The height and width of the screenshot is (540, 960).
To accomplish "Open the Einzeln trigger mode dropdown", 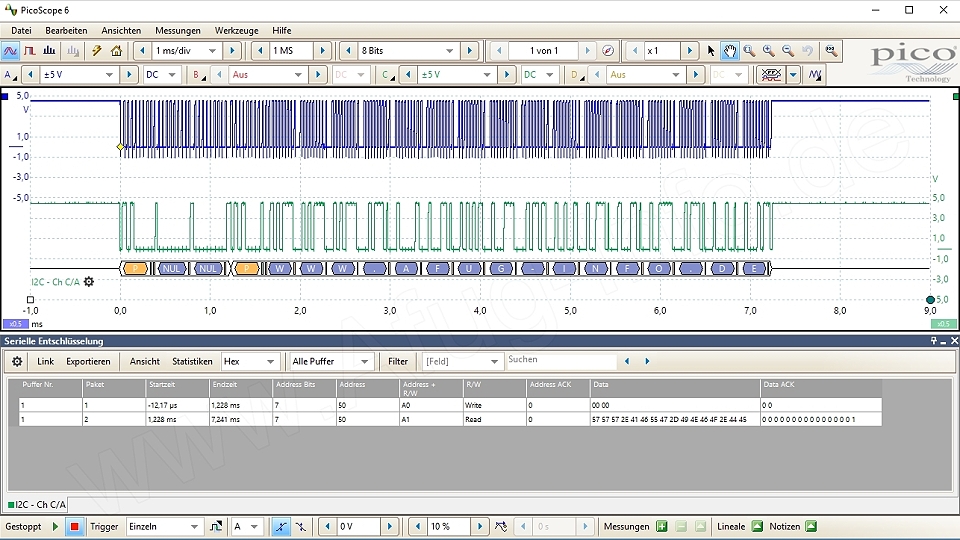I will tap(194, 527).
